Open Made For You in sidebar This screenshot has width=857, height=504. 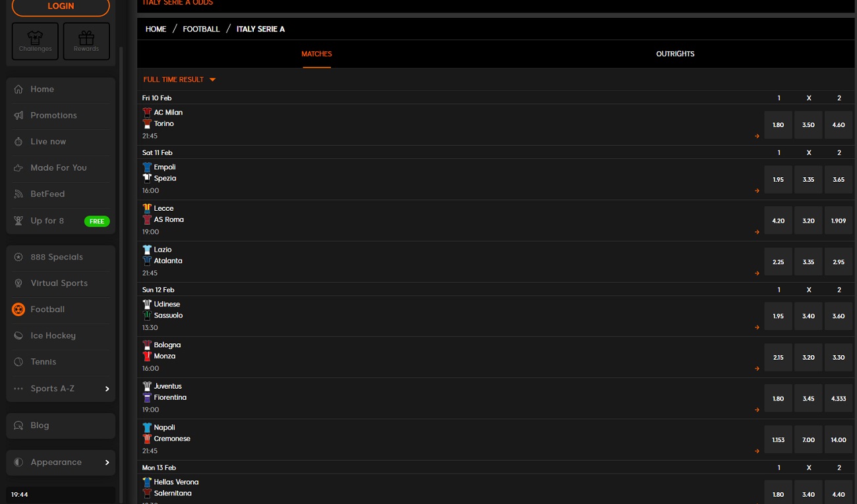click(61, 168)
